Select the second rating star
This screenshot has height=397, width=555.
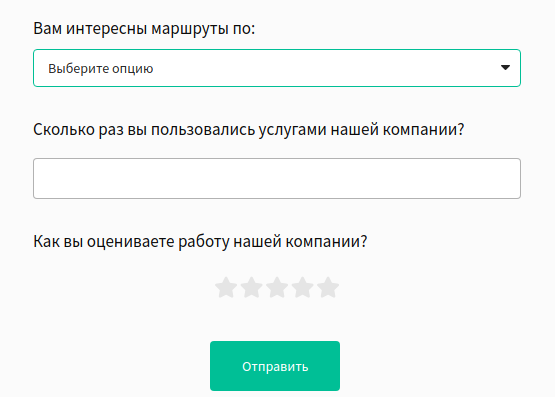pyautogui.click(x=251, y=287)
